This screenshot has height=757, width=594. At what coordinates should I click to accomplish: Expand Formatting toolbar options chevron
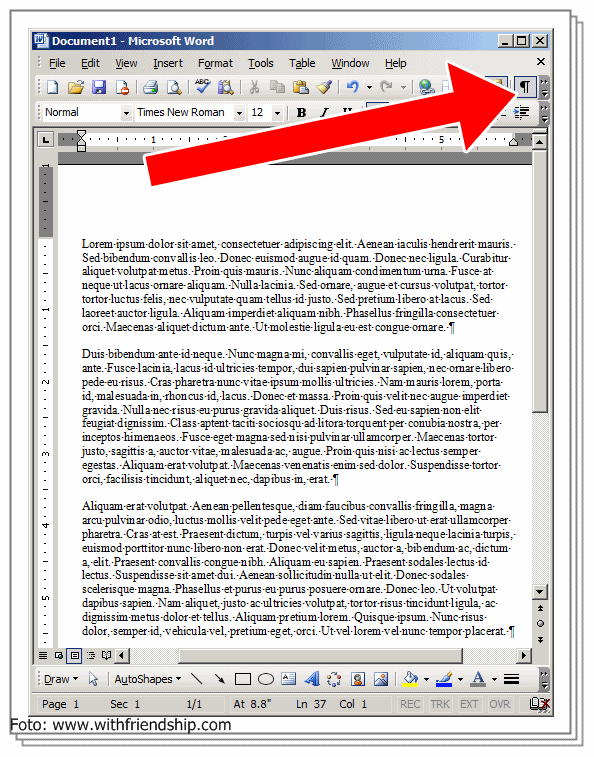(544, 113)
